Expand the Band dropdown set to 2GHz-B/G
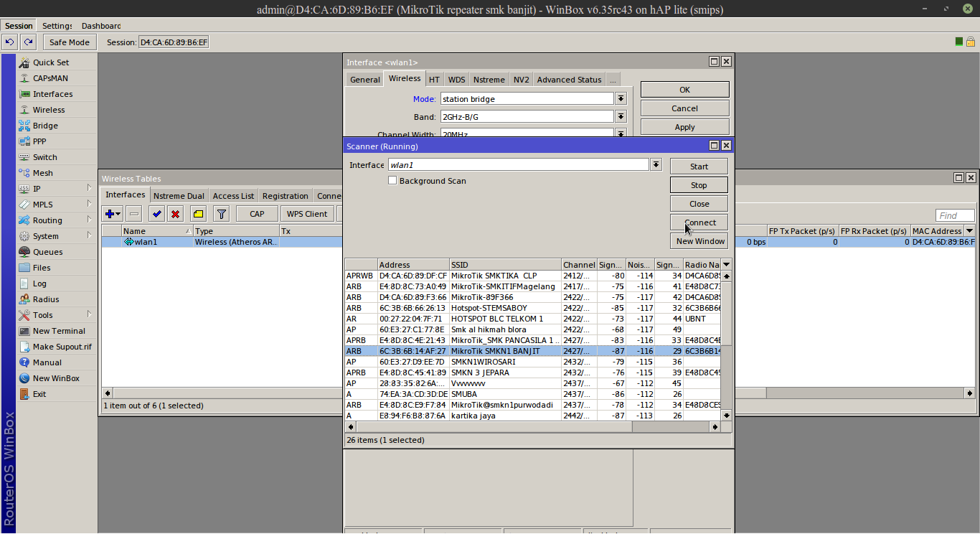 pos(620,116)
